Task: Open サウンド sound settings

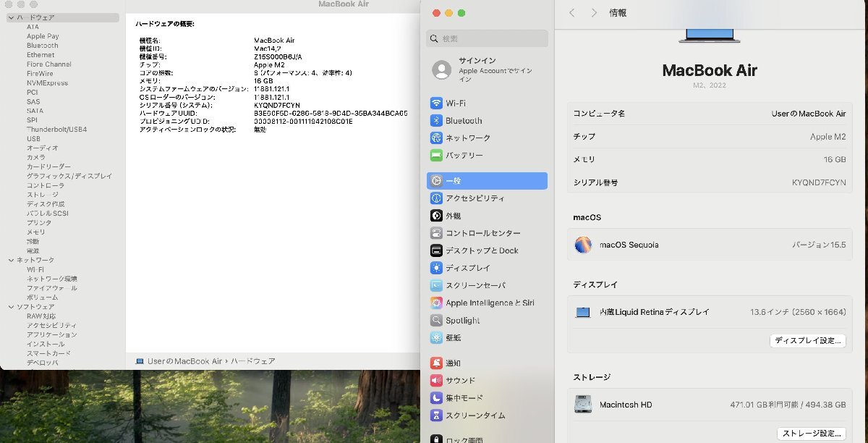Action: coord(487,380)
